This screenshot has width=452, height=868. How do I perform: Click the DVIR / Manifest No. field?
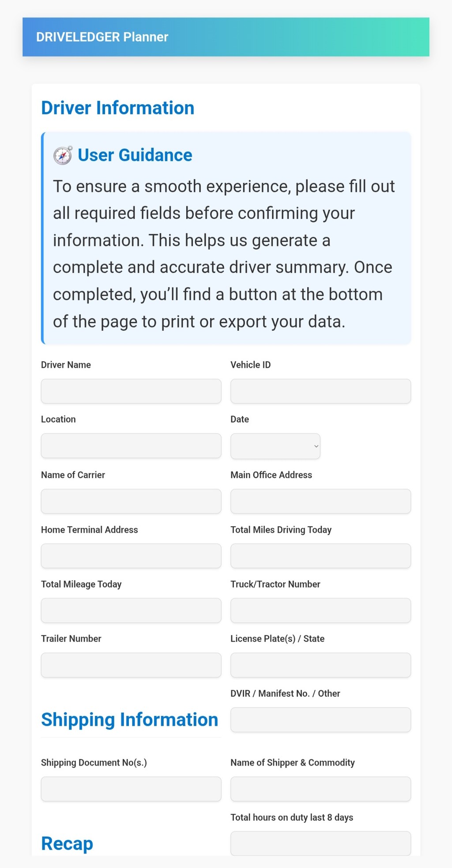(320, 720)
